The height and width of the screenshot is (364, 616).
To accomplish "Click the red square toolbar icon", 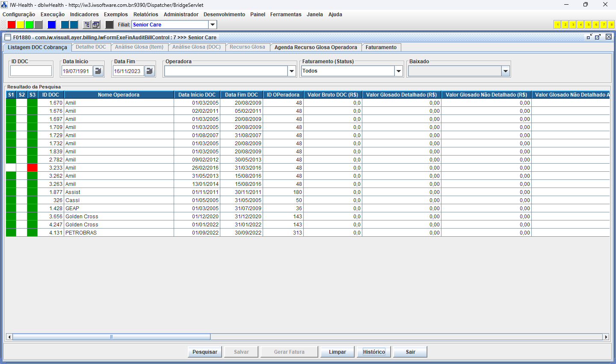I will [x=12, y=25].
